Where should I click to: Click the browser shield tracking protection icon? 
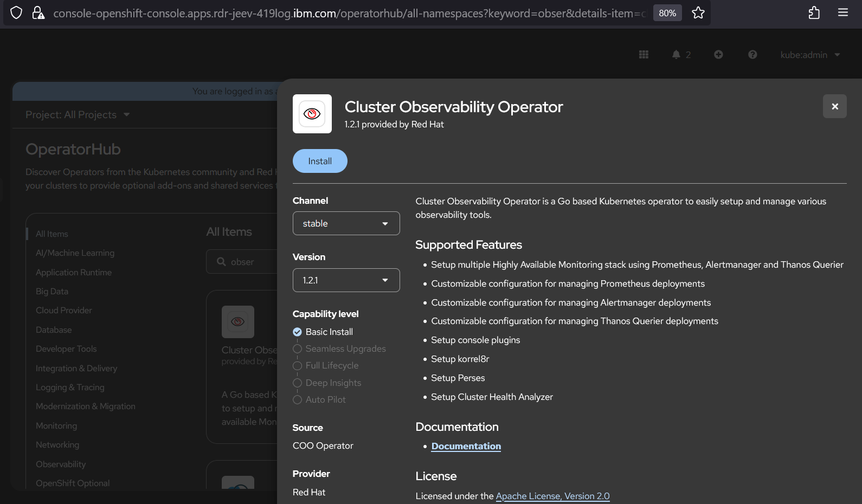(16, 12)
